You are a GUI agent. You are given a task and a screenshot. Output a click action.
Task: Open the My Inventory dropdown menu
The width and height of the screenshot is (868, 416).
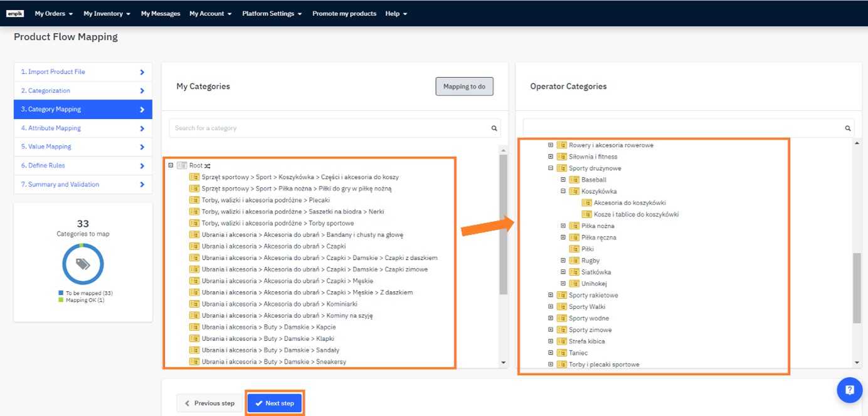click(107, 13)
